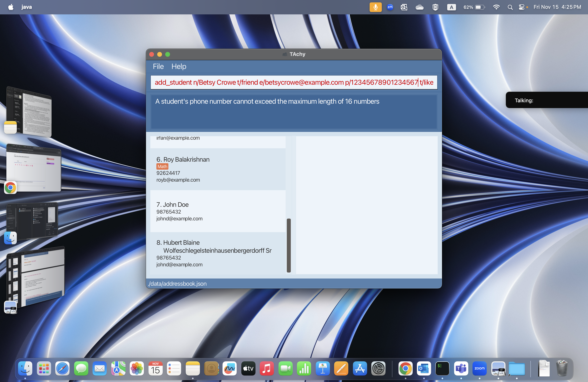Viewport: 588px width, 382px height.
Task: Open Apple TV from the Dock
Action: pyautogui.click(x=248, y=368)
